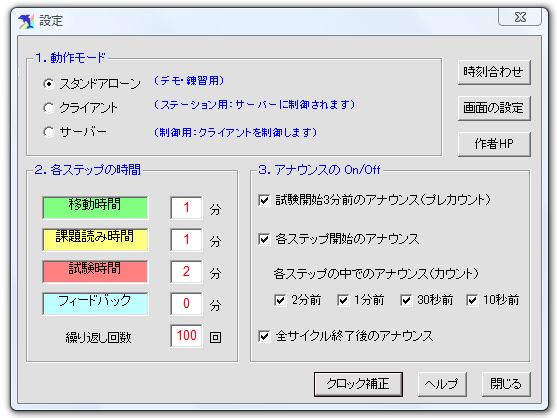The width and height of the screenshot is (557, 418).
Task: Click the 試験時間 minutes input field
Action: pyautogui.click(x=186, y=271)
